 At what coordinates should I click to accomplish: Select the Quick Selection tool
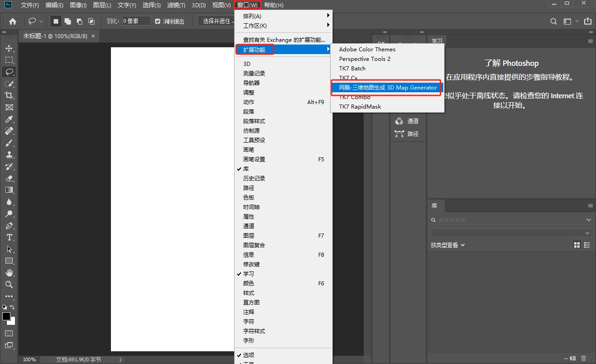coord(9,84)
